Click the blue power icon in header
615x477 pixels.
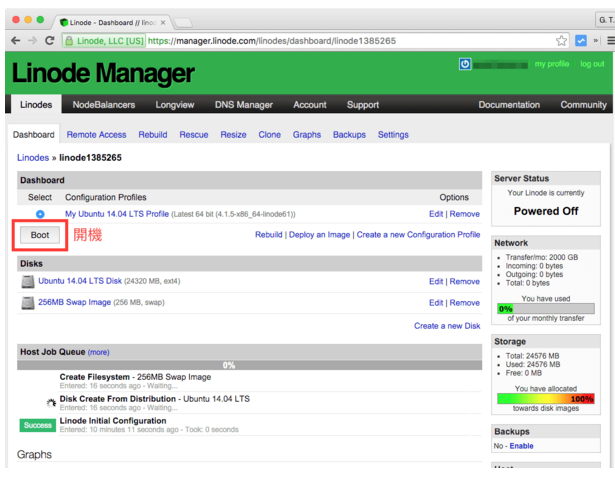coord(465,63)
